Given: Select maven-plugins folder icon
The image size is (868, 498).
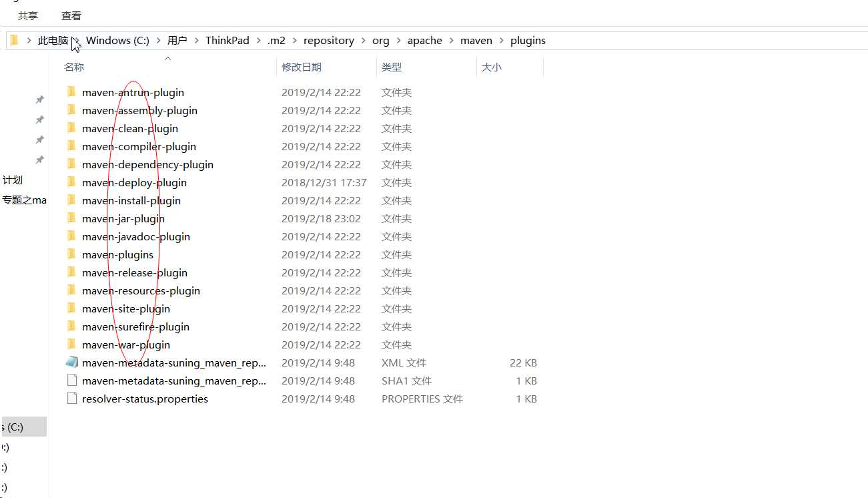Looking at the screenshot, I should point(72,254).
